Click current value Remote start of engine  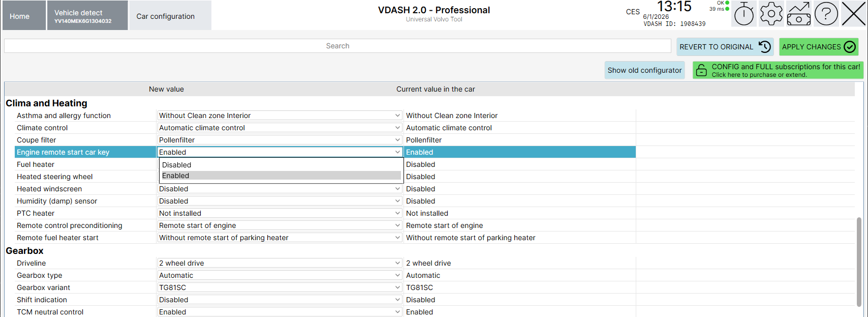445,225
